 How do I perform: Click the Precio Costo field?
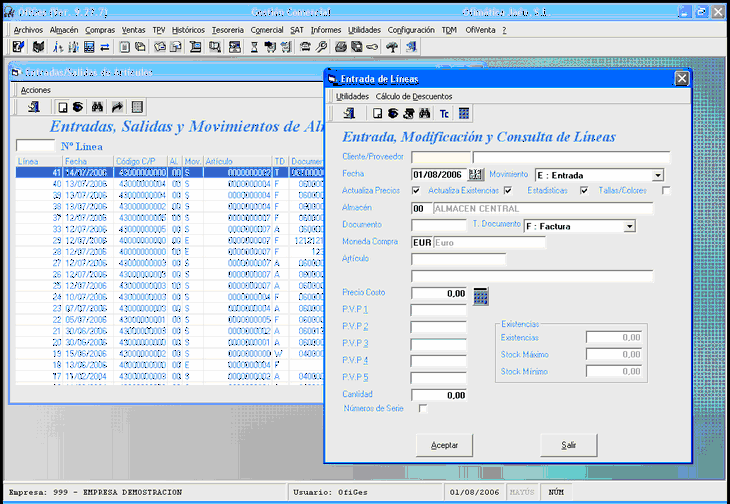[x=439, y=294]
